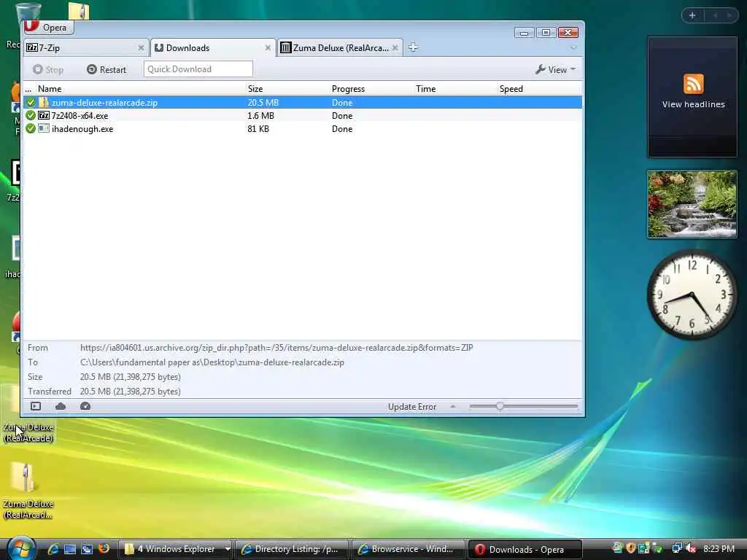
Task: Select 7z2408-x64.exe download row
Action: pos(303,116)
